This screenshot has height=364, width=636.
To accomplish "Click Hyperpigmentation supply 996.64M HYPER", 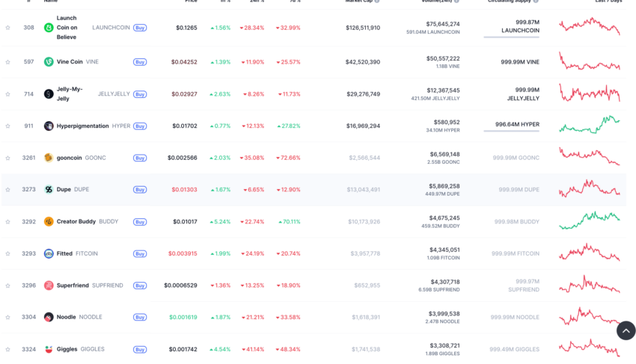I will pyautogui.click(x=517, y=124).
